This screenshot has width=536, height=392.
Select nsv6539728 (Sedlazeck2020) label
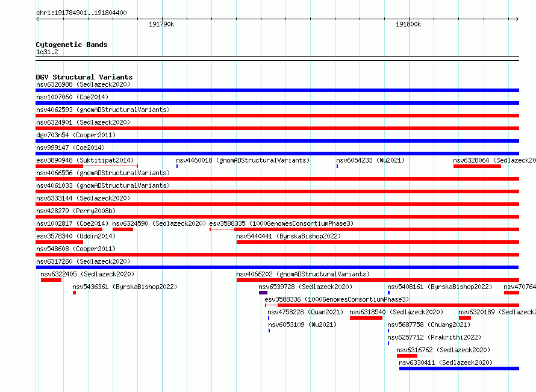(305, 287)
